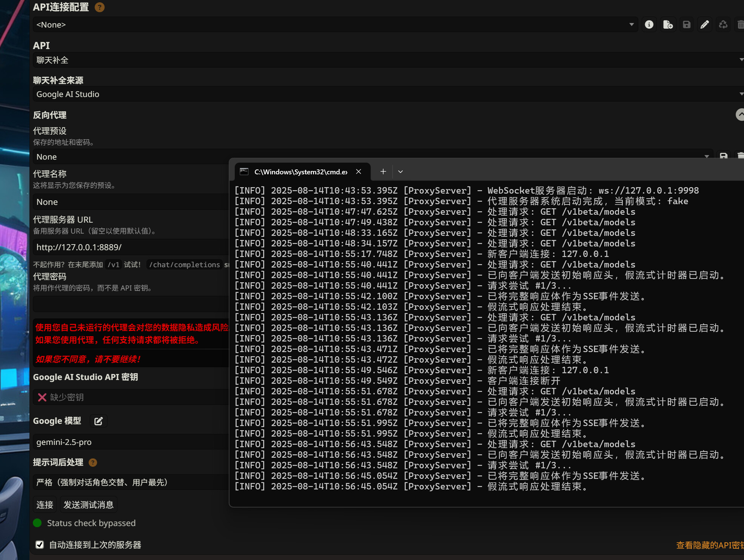
Task: Open terminal tab dropdown chevron
Action: click(x=400, y=172)
